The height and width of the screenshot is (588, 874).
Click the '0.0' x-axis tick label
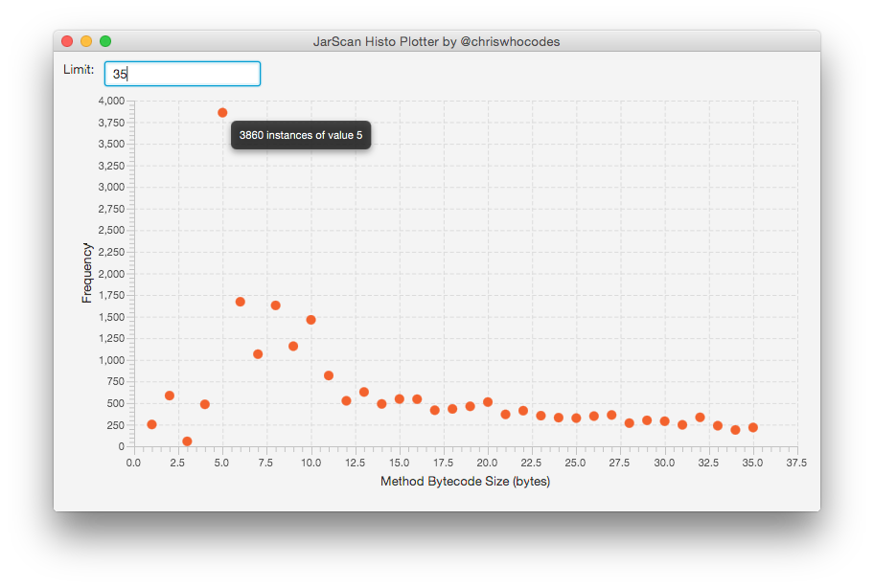tap(133, 463)
